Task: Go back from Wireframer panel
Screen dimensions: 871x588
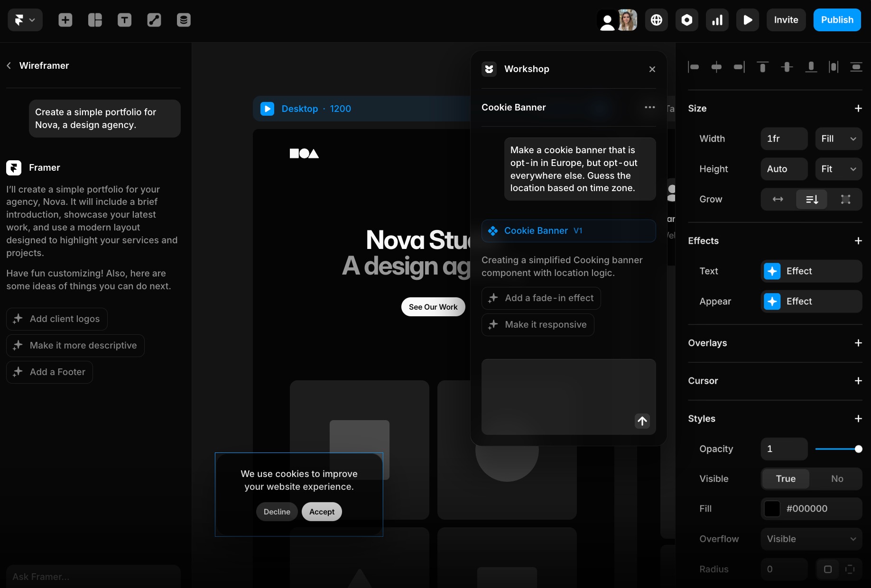Action: coord(9,65)
